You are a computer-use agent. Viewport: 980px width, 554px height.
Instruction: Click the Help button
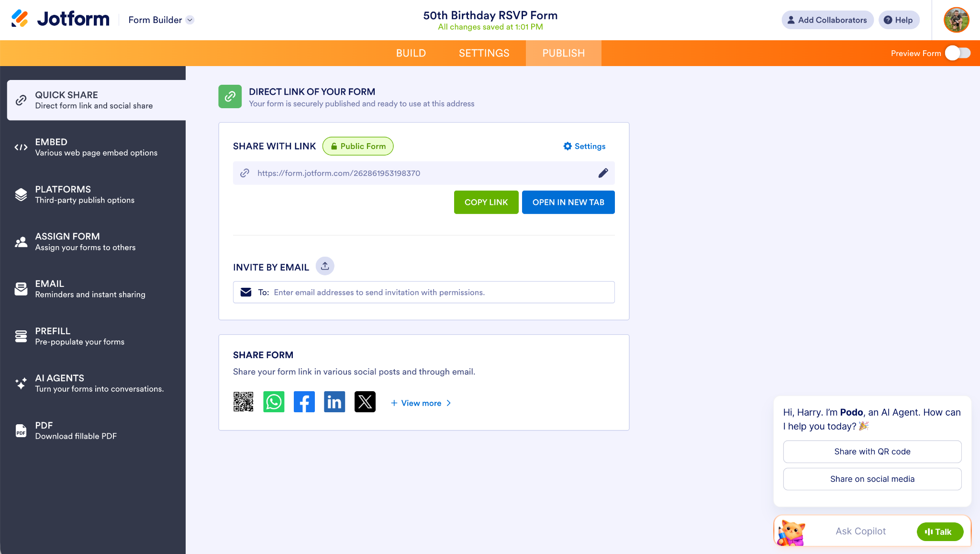[899, 20]
